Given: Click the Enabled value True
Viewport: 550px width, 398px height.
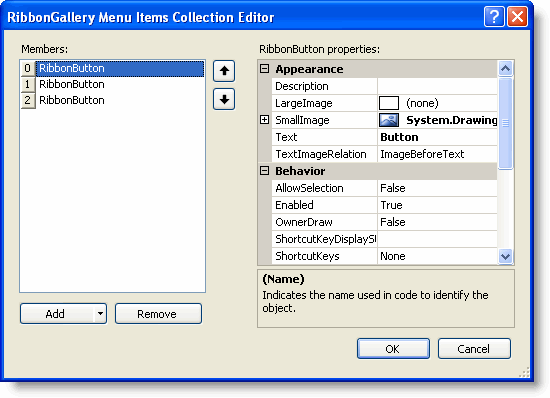Looking at the screenshot, I should [437, 205].
